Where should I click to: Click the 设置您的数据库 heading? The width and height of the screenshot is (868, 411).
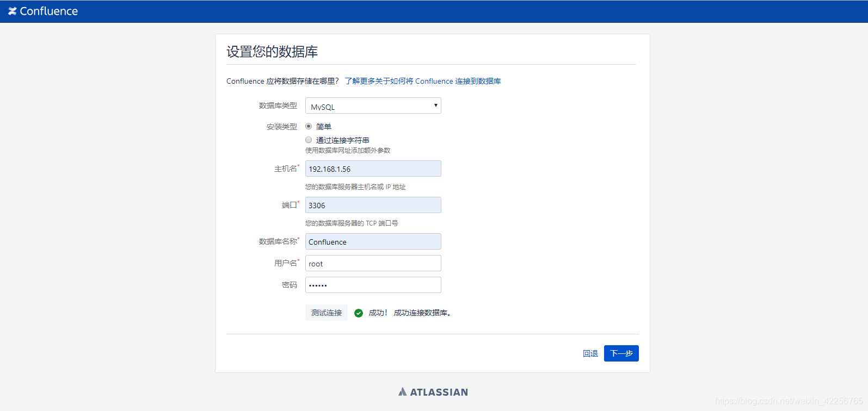(x=272, y=52)
